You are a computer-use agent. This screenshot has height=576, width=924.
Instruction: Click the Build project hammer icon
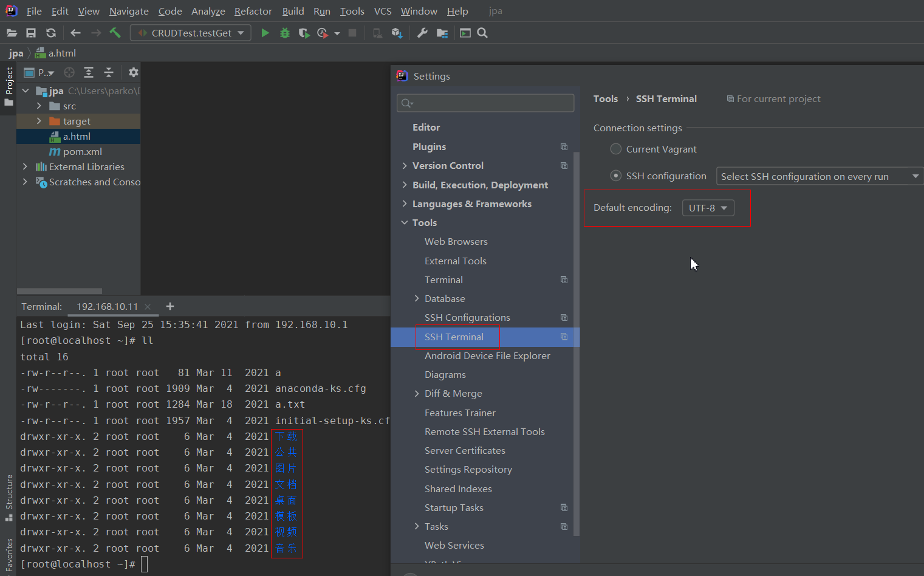tap(115, 33)
